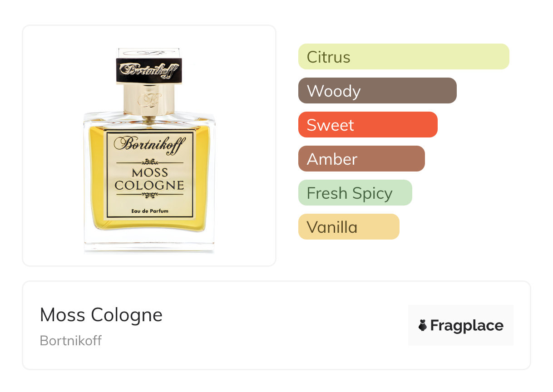Open the Moss Cologne title link
The height and width of the screenshot is (392, 553).
[101, 315]
